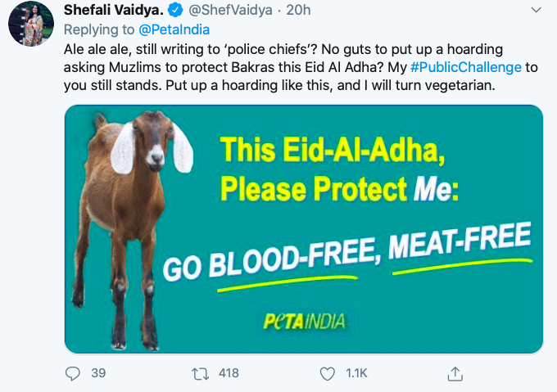Viewport: 557px width, 392px height.
Task: Like the tweet with the heart icon
Action: tap(328, 373)
